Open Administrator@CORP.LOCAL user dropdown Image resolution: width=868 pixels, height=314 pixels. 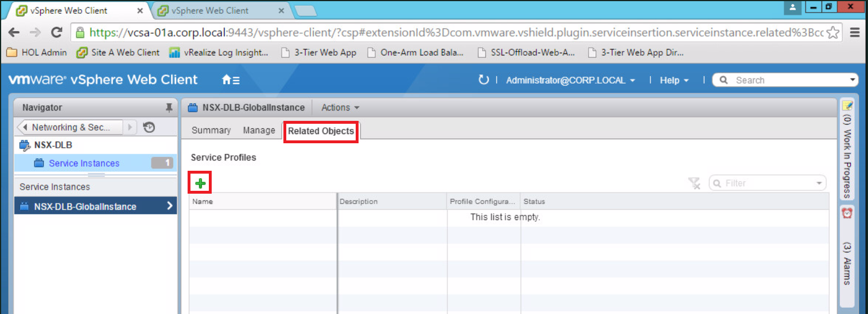570,80
